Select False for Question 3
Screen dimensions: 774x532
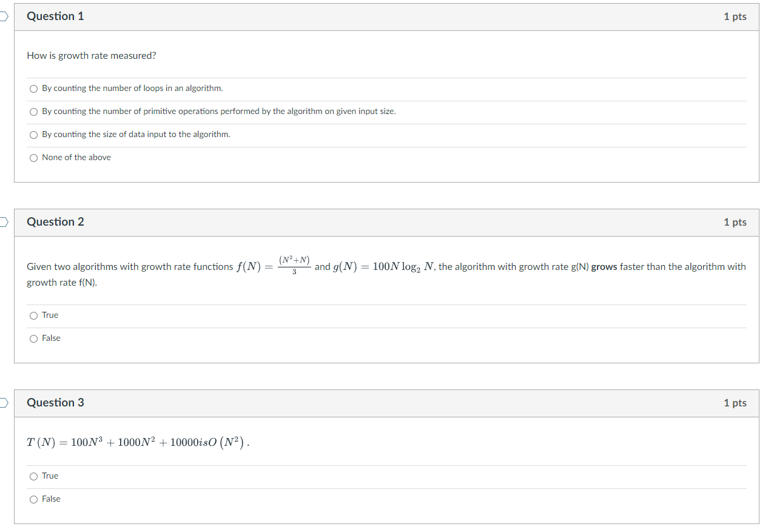33,499
